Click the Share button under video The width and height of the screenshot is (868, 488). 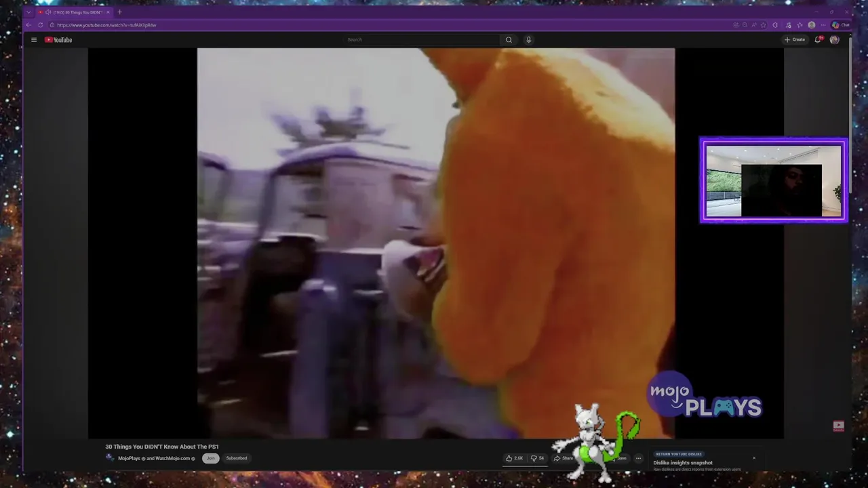click(x=564, y=458)
